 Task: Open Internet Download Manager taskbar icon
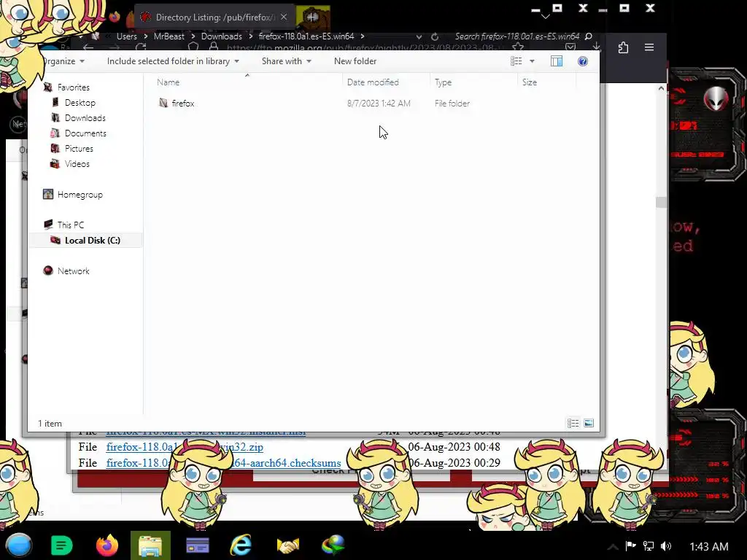[332, 545]
